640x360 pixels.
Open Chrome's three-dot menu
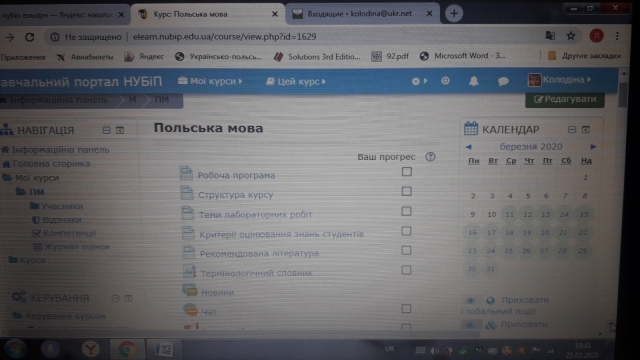click(617, 36)
